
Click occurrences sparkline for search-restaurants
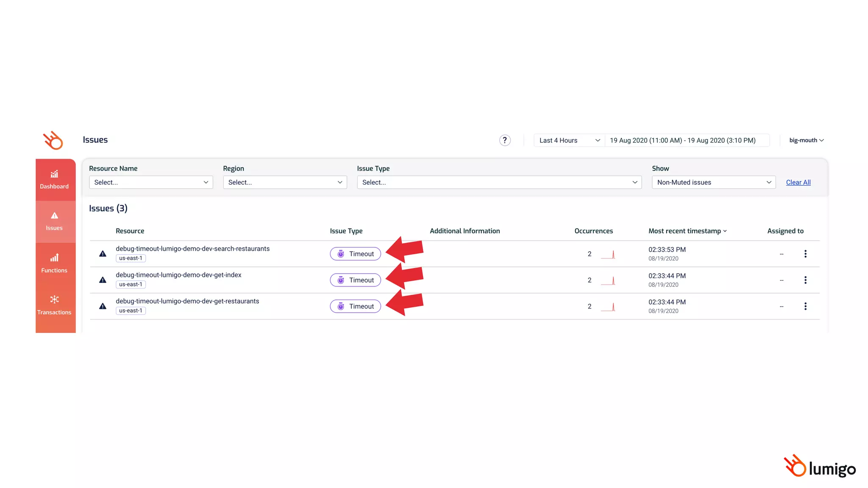[608, 255]
